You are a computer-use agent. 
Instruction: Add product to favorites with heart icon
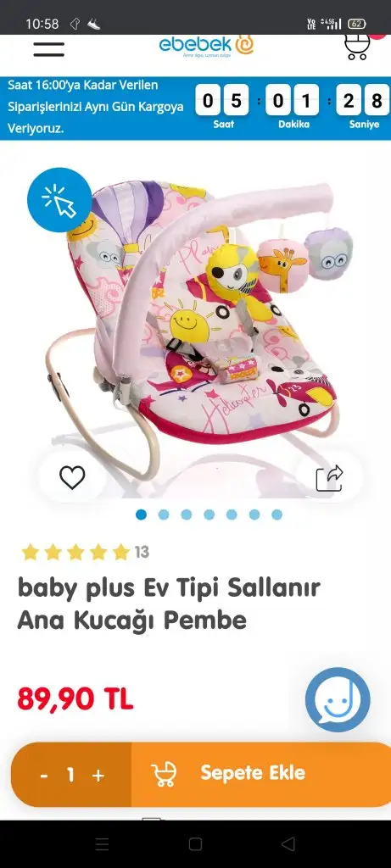[x=73, y=478]
